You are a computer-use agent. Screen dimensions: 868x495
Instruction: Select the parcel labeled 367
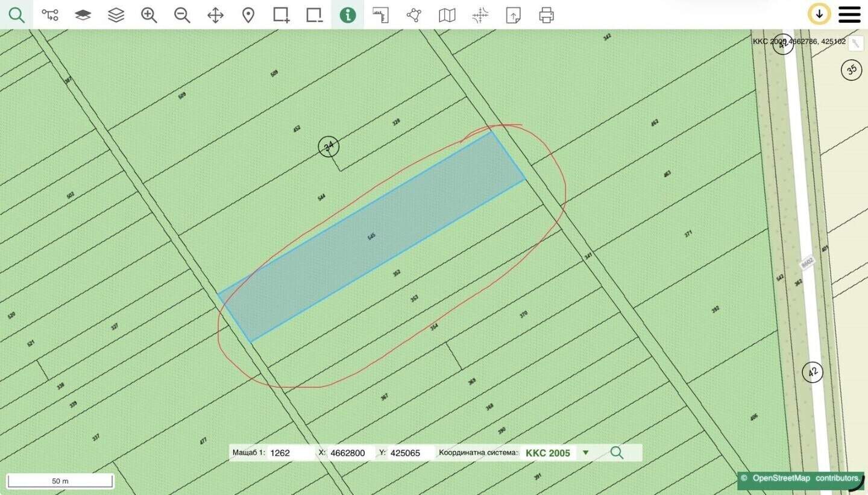click(x=385, y=397)
